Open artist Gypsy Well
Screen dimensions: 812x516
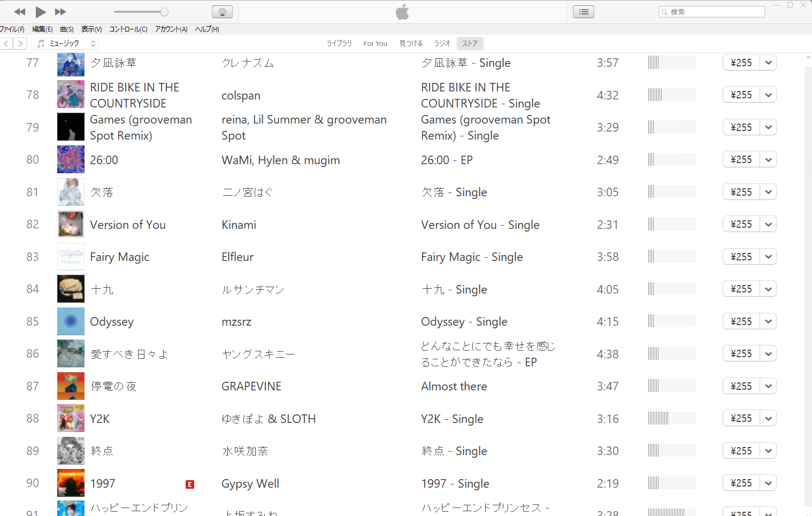[x=250, y=484]
